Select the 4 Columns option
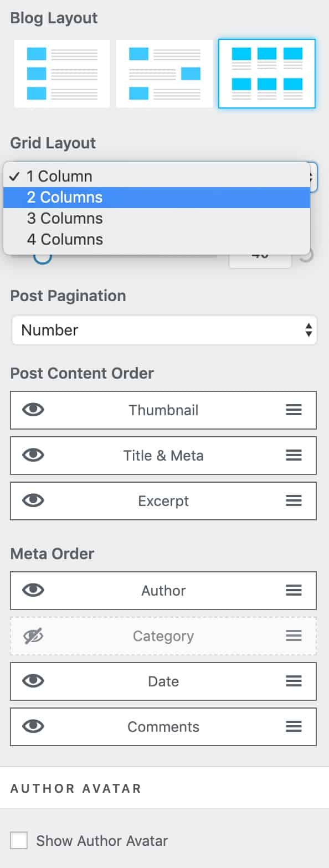329x868 pixels. pyautogui.click(x=64, y=239)
